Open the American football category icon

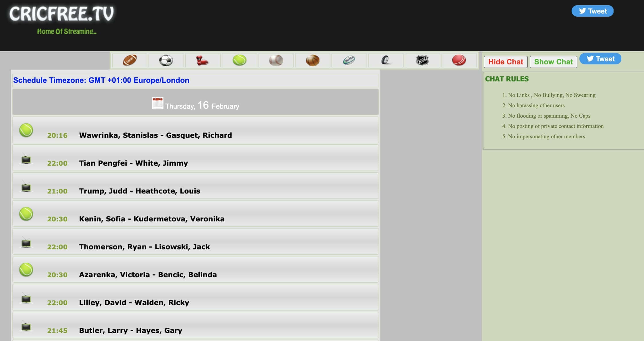(130, 60)
